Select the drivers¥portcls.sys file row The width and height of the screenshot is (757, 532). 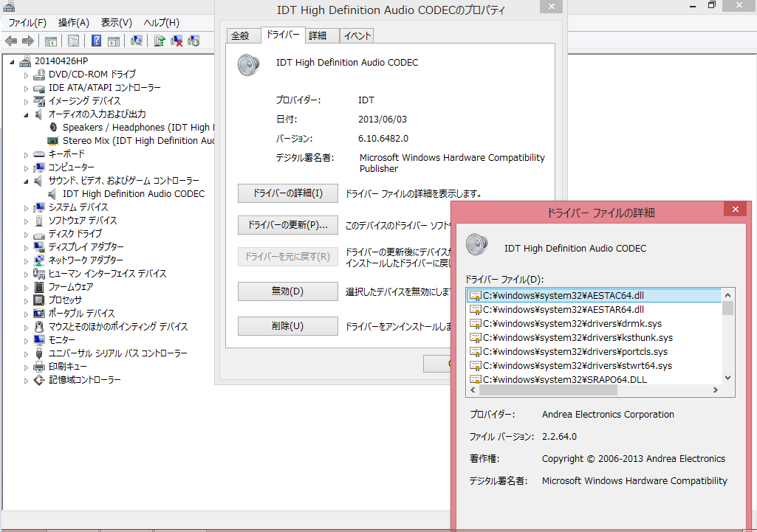point(595,352)
